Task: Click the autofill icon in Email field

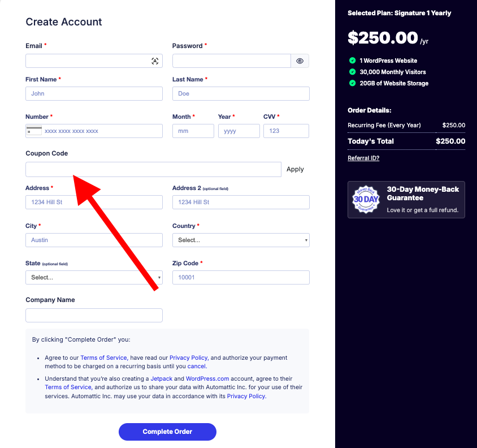Action: 155,61
